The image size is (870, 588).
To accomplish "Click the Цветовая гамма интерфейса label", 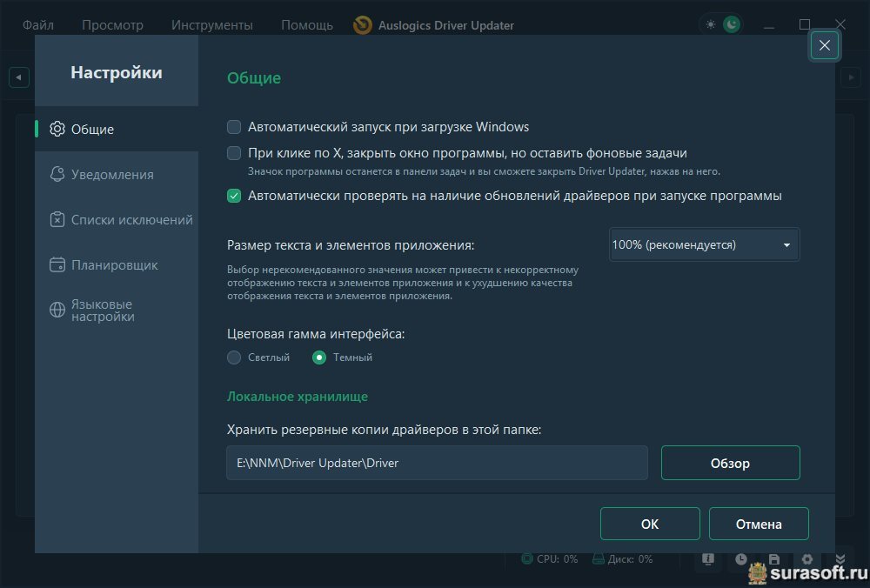I will click(316, 334).
